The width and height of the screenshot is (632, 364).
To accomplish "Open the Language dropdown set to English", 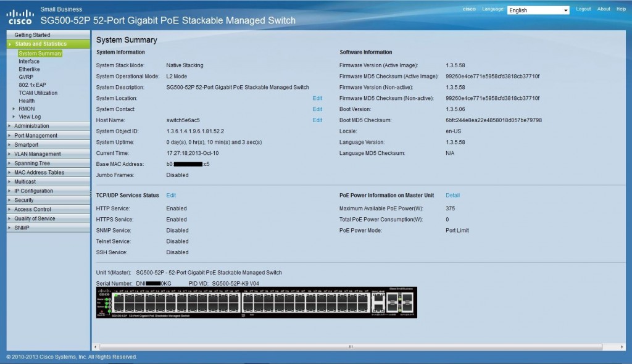I will (x=538, y=10).
